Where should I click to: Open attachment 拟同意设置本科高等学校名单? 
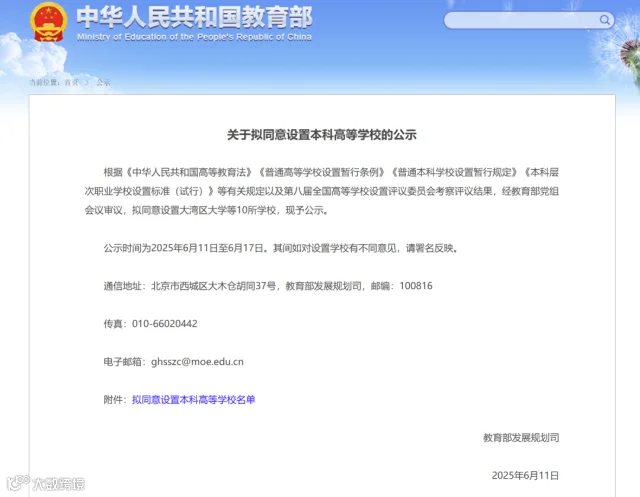tap(193, 399)
